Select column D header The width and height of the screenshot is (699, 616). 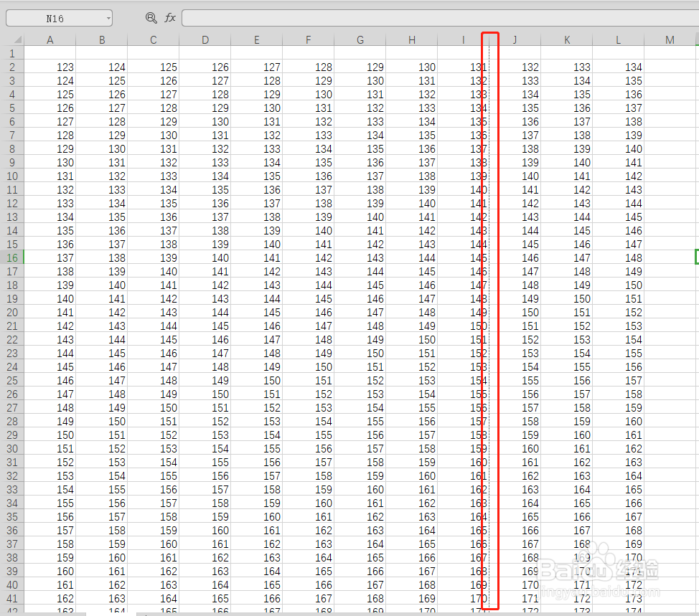click(205, 39)
